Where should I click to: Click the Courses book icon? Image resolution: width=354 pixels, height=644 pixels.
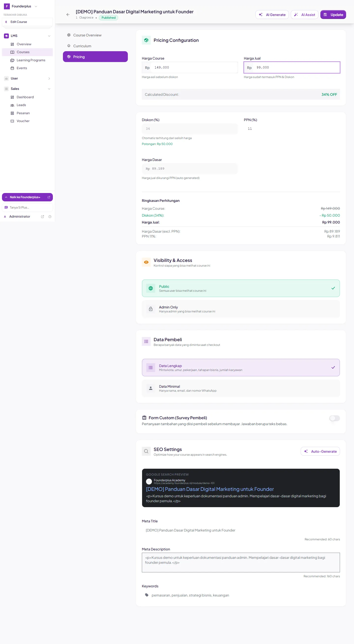point(12,52)
